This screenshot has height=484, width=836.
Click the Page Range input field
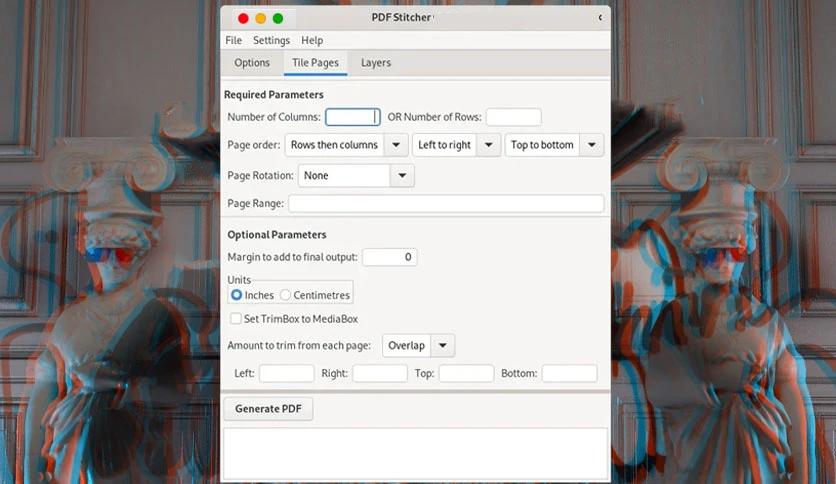coord(446,203)
